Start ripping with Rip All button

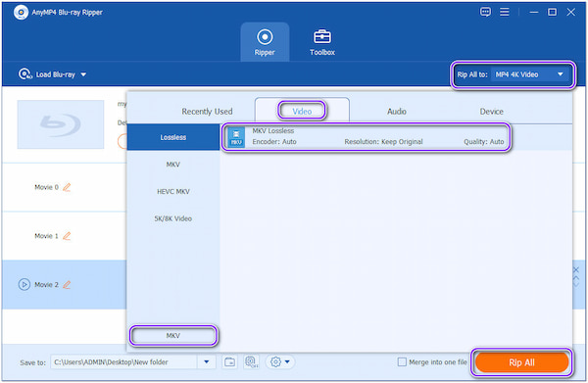[521, 362]
